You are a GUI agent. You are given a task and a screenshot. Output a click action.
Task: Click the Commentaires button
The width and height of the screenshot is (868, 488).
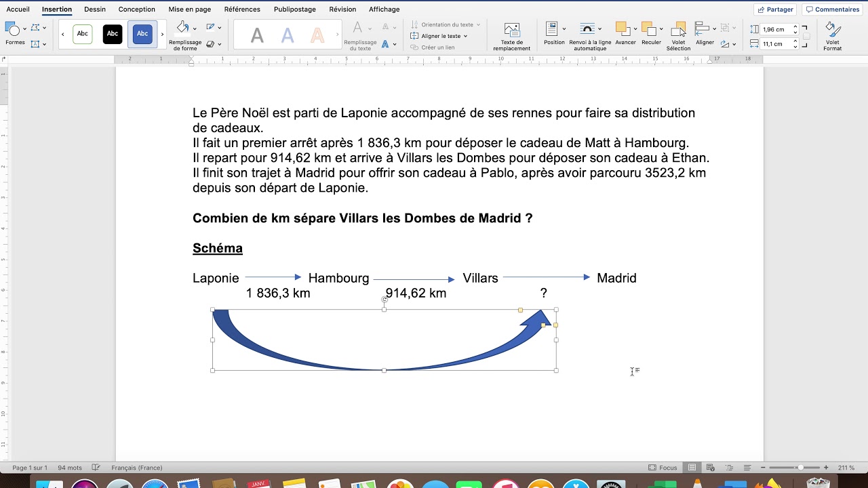coord(832,9)
